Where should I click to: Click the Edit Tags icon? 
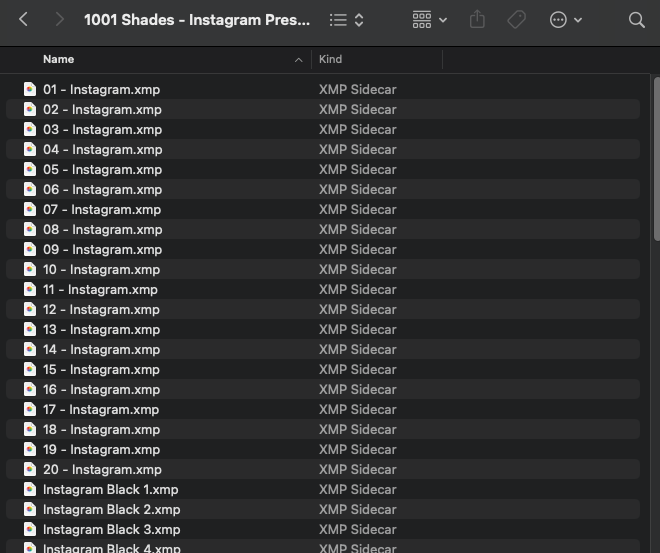click(x=517, y=20)
